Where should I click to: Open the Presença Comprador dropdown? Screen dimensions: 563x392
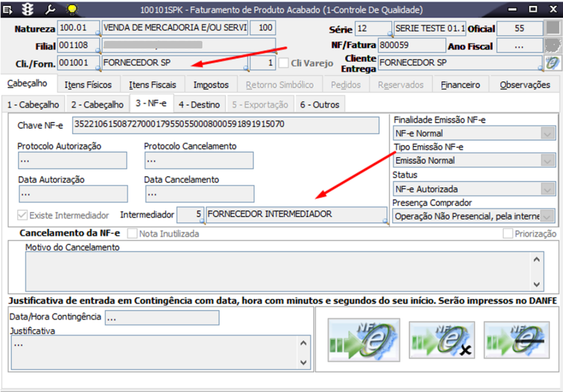(547, 216)
